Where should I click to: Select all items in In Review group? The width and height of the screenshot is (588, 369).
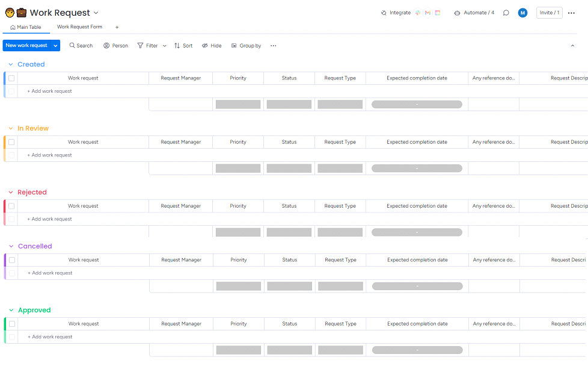pyautogui.click(x=11, y=142)
